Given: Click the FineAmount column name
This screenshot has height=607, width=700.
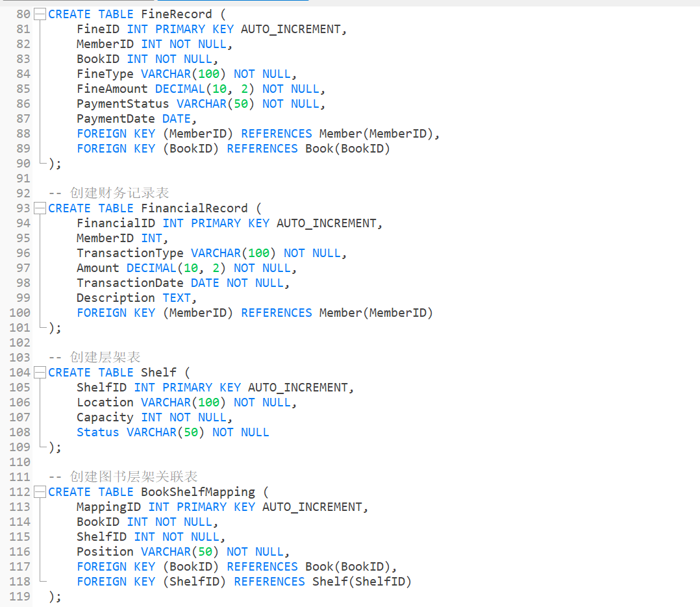Looking at the screenshot, I should [x=112, y=89].
